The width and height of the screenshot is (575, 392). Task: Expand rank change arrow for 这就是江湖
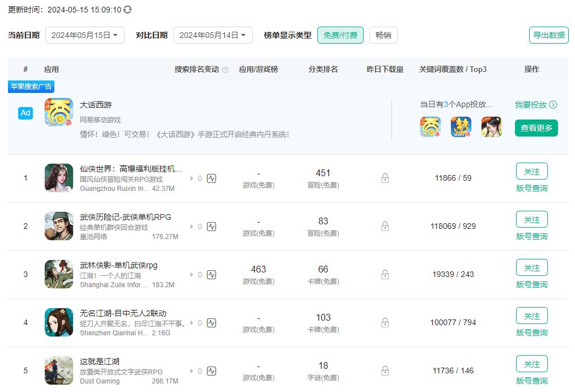[192, 371]
